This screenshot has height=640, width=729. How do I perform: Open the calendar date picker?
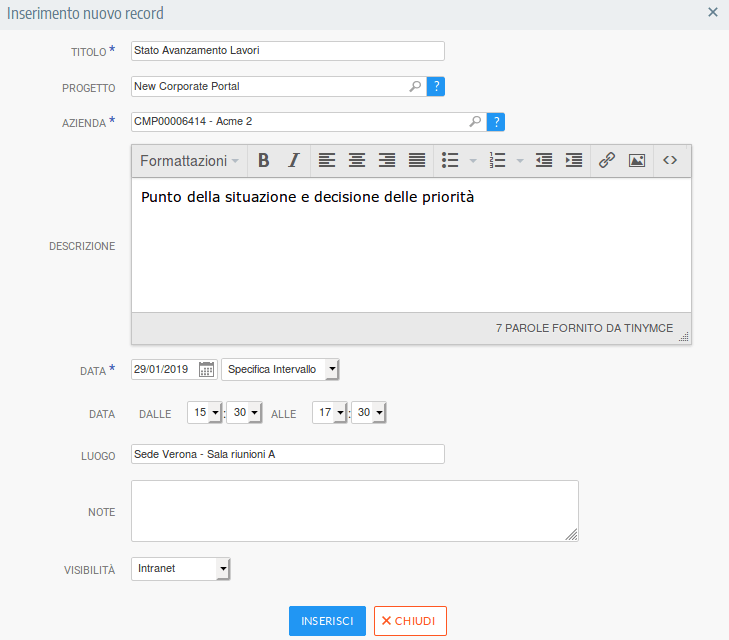point(206,369)
